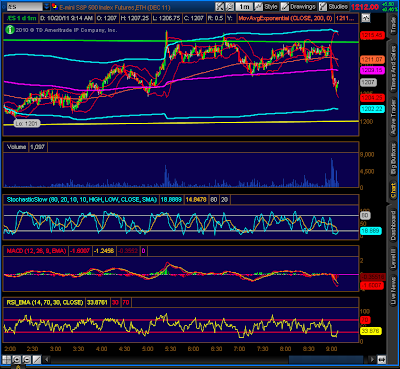Click the horizontal scrollbar right arrow

coord(372,360)
